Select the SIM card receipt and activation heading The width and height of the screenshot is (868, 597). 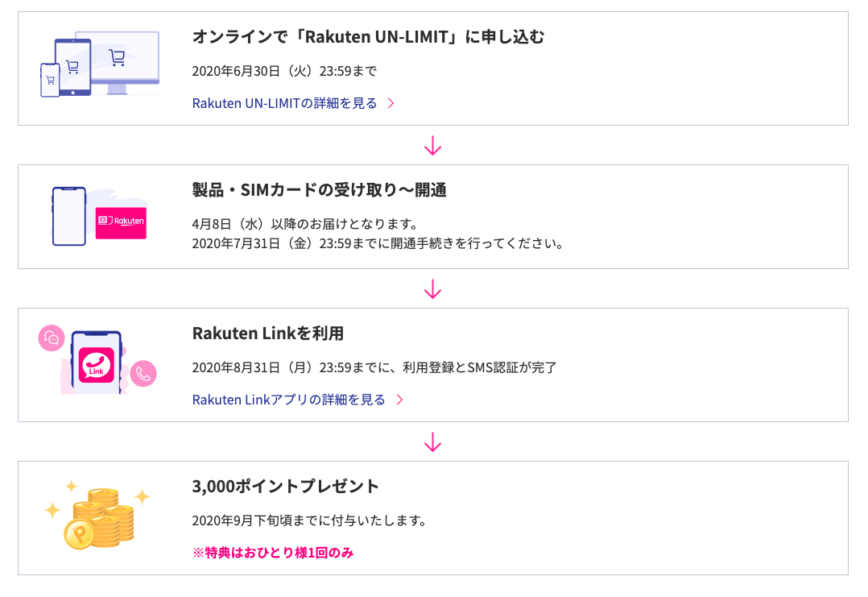320,190
